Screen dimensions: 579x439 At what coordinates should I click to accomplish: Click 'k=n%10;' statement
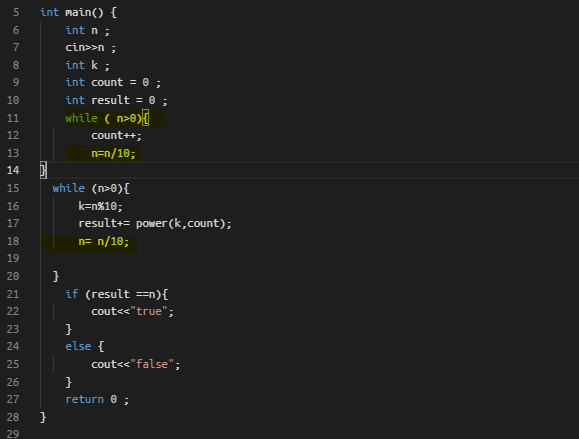pyautogui.click(x=100, y=206)
